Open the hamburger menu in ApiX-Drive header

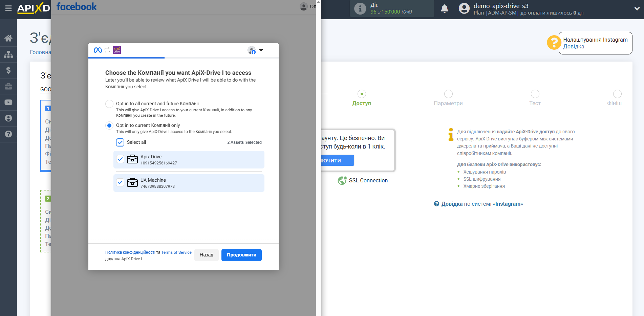click(x=8, y=8)
